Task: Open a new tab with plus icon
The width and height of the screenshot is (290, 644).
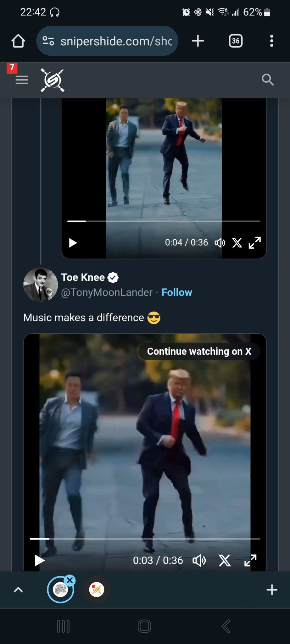Action: tap(198, 41)
